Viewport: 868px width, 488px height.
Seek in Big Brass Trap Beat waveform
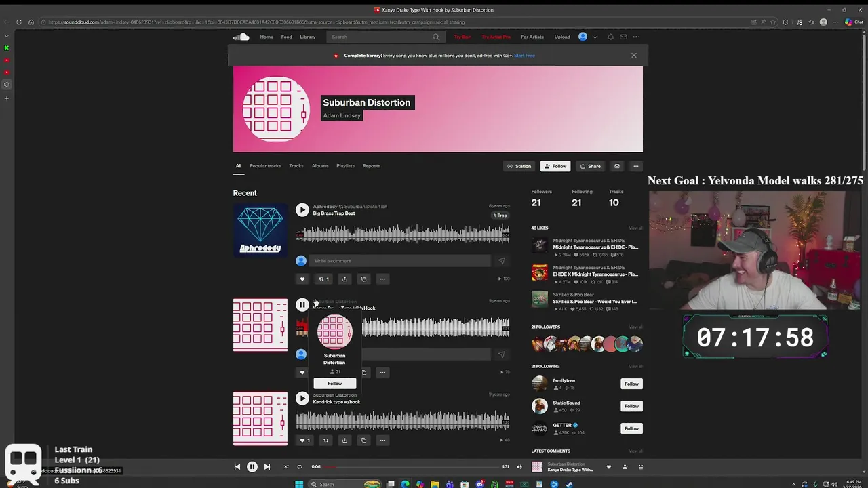tap(403, 235)
